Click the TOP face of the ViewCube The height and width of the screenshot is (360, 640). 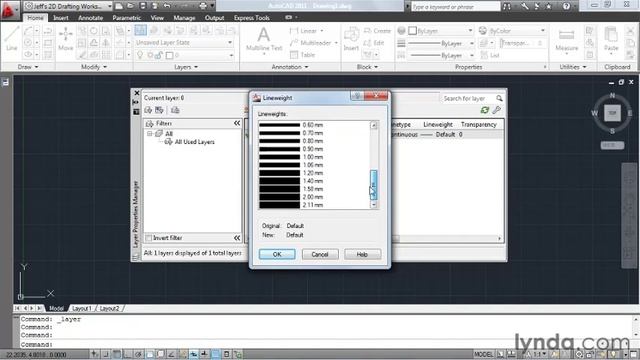pos(612,113)
